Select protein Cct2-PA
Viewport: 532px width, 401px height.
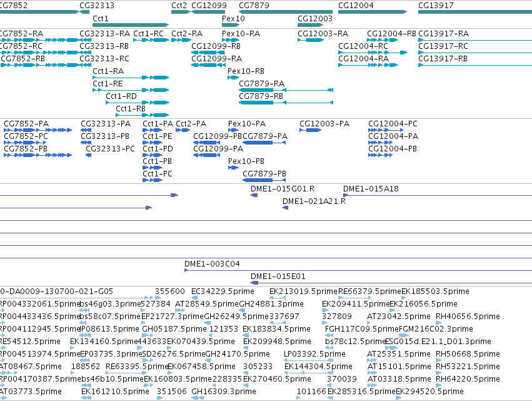pyautogui.click(x=183, y=130)
